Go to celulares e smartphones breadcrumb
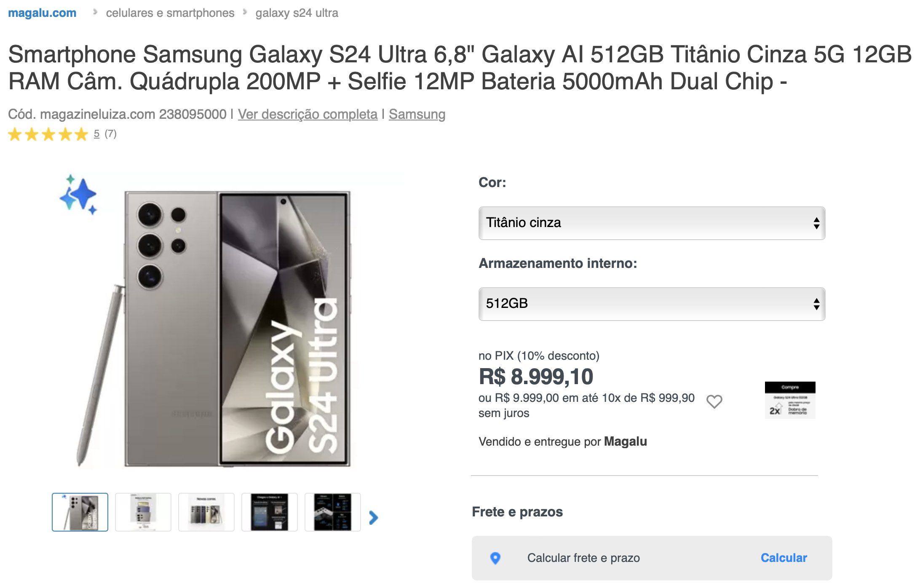 point(170,13)
